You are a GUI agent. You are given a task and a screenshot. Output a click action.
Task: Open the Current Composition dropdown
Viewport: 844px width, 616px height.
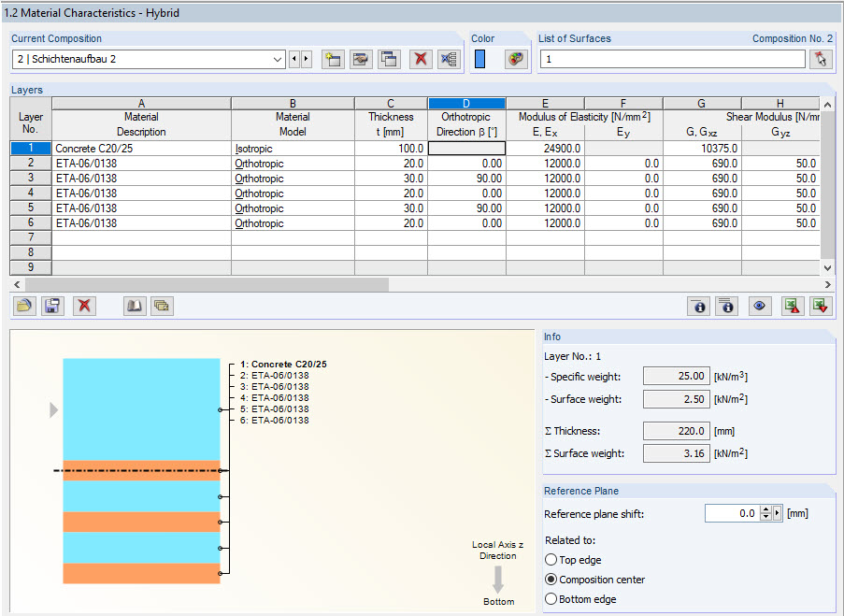[x=278, y=59]
